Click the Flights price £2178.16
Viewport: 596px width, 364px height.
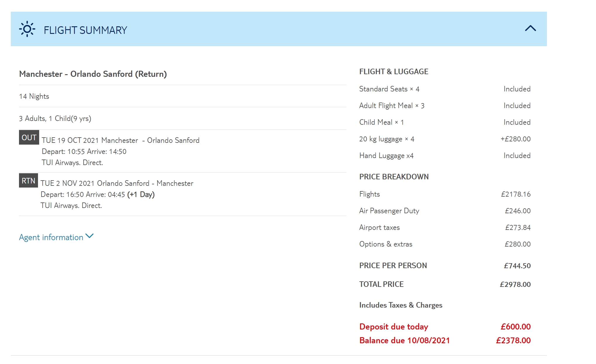point(516,194)
